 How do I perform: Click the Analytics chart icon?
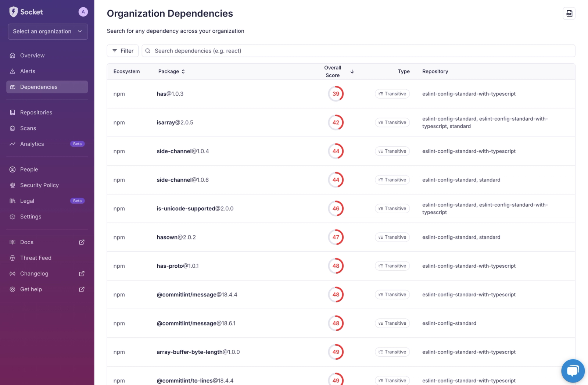(x=12, y=144)
